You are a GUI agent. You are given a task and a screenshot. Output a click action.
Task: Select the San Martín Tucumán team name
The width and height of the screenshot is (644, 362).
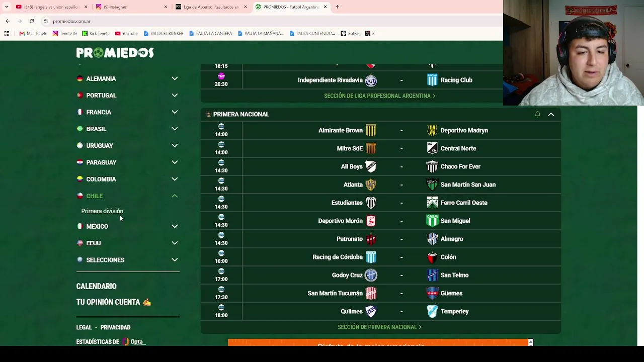point(335,293)
